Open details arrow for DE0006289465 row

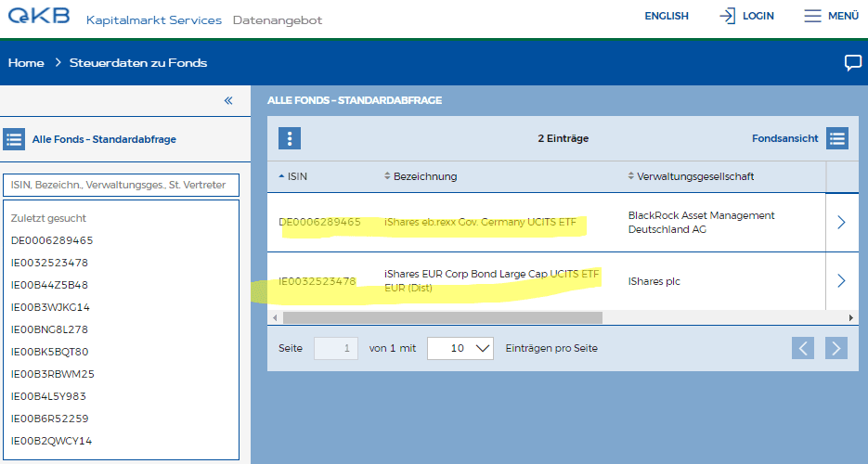tap(841, 223)
